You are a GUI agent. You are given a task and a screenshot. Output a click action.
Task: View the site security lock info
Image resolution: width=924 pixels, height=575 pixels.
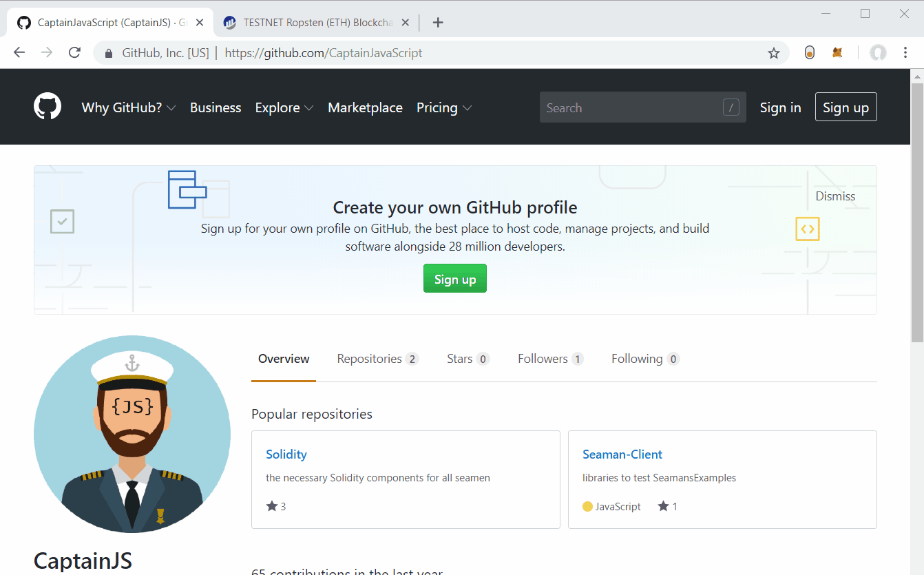(107, 53)
